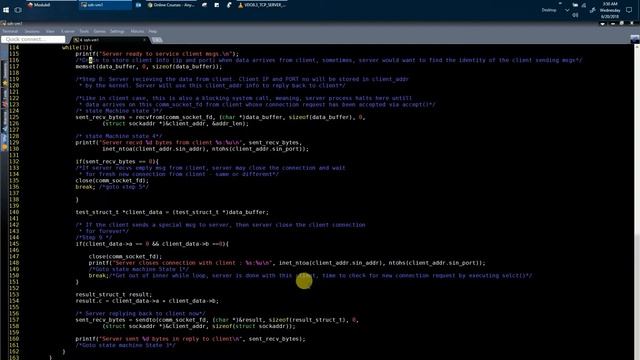Open the Settings menu
Screen dimensions: 640x360
coord(117,31)
